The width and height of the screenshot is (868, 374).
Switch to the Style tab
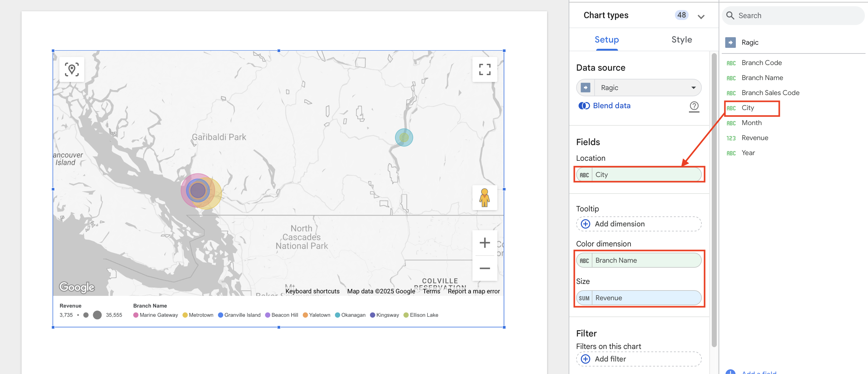[x=681, y=40]
